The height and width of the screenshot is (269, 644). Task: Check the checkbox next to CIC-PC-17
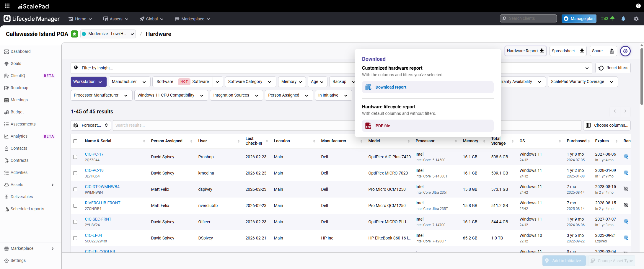[x=75, y=157]
